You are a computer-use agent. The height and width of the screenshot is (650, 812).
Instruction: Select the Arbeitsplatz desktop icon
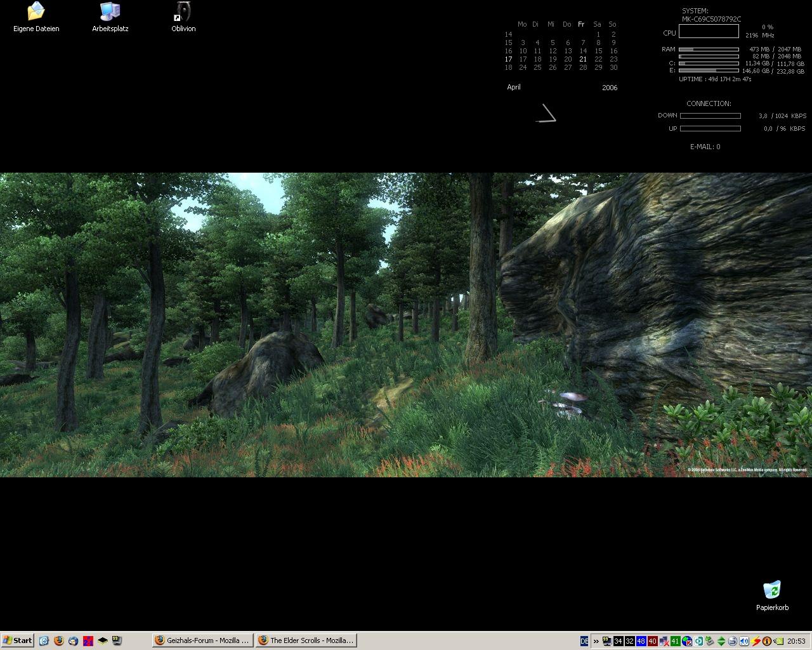[110, 17]
